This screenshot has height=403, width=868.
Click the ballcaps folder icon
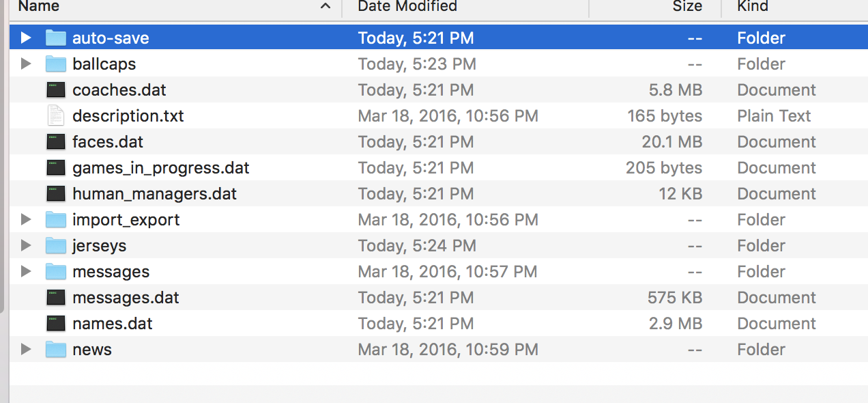pyautogui.click(x=56, y=64)
